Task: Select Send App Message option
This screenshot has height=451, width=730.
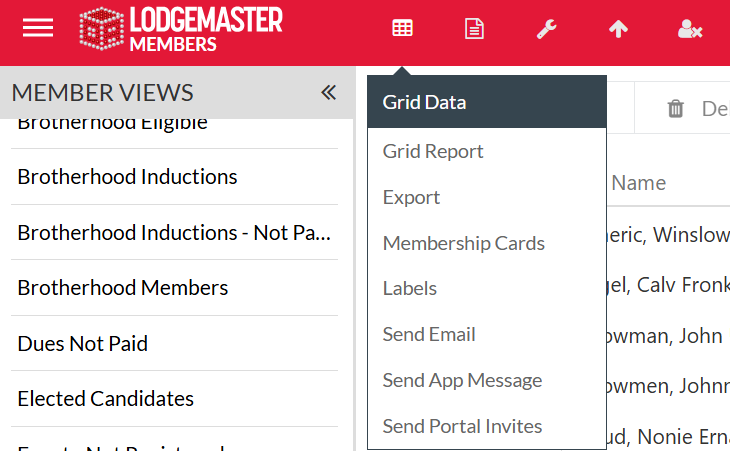Action: tap(462, 380)
